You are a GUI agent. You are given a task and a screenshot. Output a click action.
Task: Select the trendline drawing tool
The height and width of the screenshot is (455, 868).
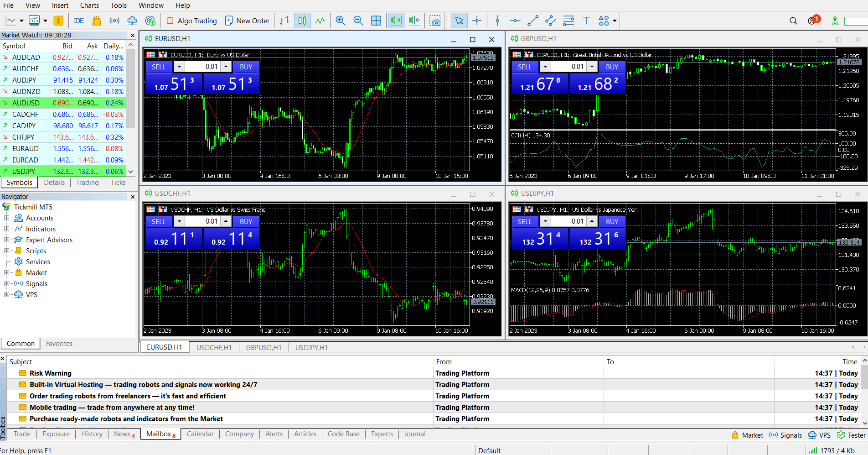point(533,21)
